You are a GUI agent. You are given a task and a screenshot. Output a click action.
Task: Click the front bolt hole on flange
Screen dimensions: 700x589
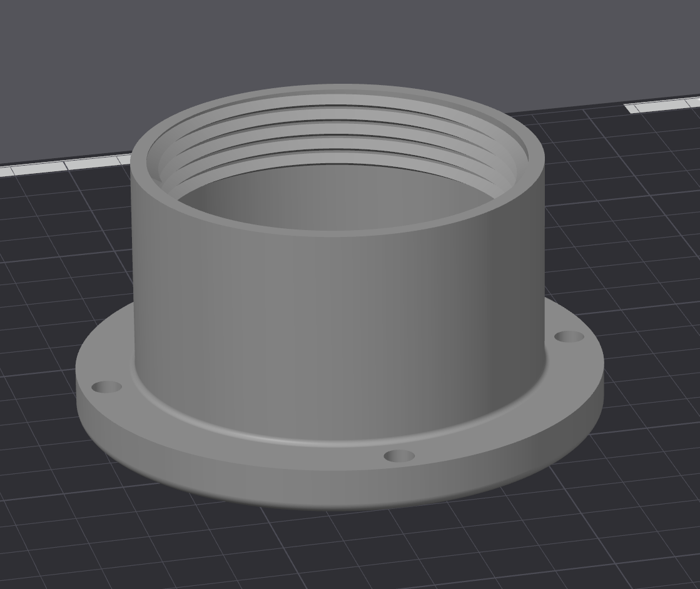pos(399,456)
